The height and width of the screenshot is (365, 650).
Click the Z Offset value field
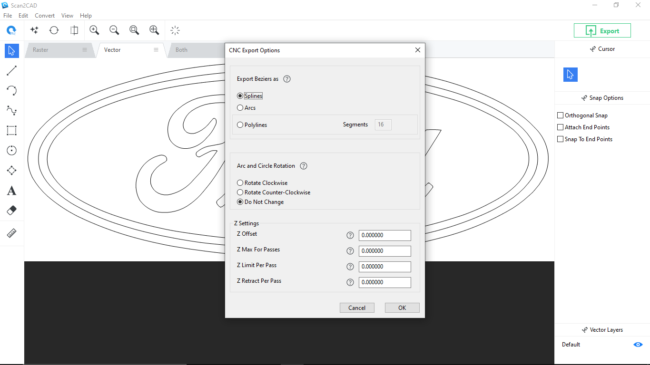click(x=385, y=235)
